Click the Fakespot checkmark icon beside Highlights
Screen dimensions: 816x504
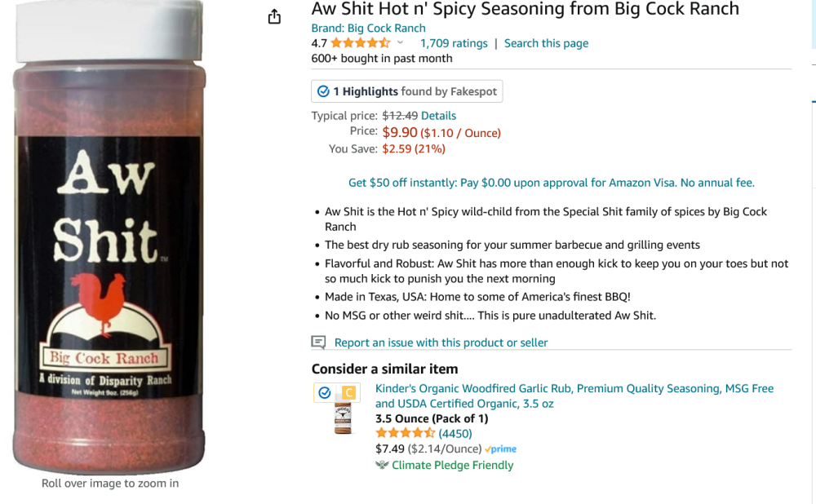click(323, 91)
